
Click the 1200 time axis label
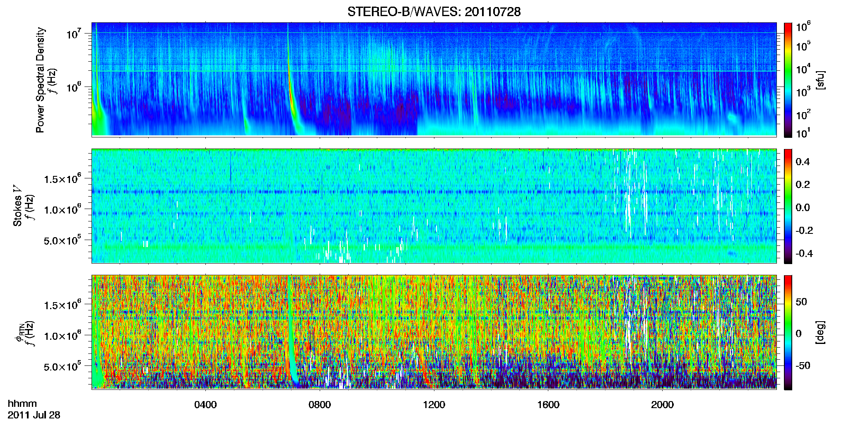click(x=434, y=404)
